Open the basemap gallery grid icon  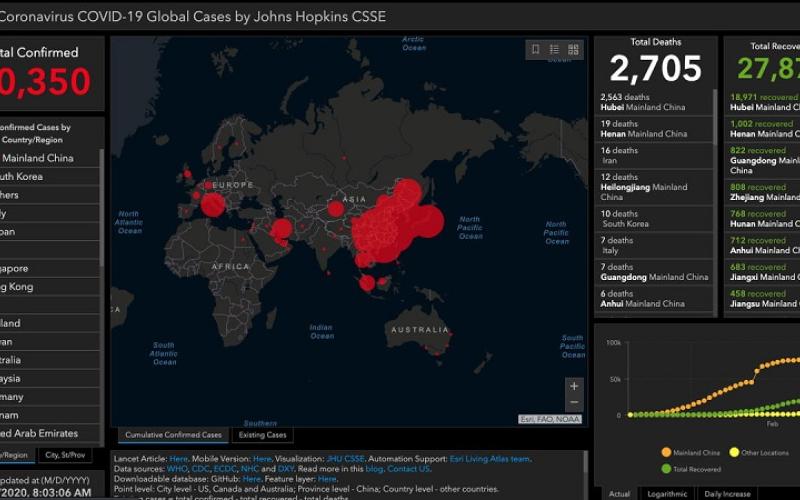point(573,49)
